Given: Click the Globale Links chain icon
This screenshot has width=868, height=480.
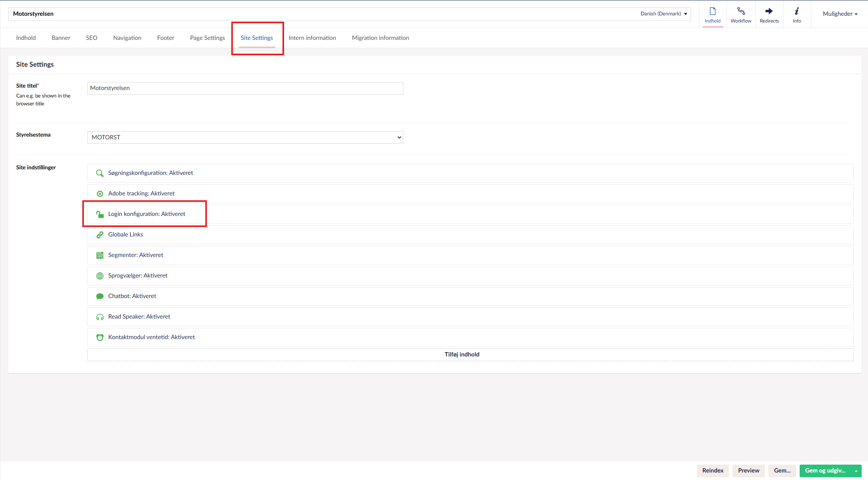Looking at the screenshot, I should click(100, 235).
